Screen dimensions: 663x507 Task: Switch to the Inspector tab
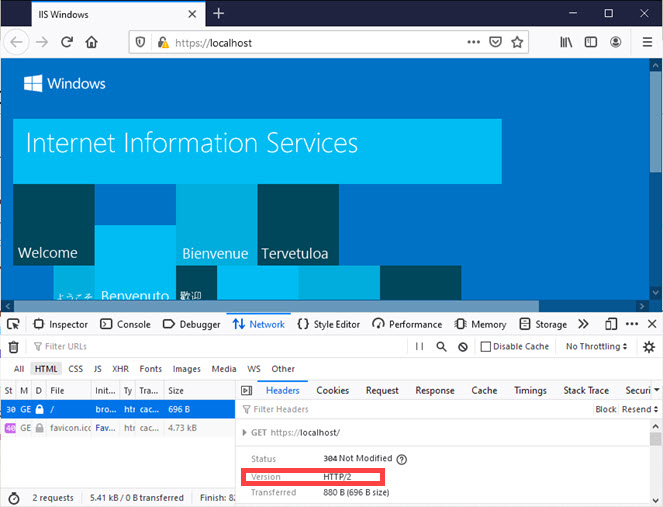click(x=60, y=324)
